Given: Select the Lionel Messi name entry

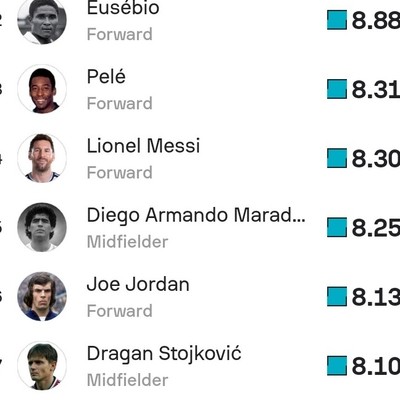Looking at the screenshot, I should point(143,146).
